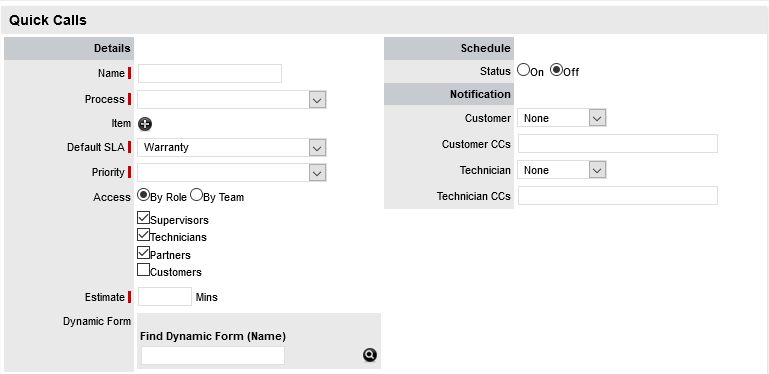Select the By Role access option
Viewport: 769px width, 374px height.
pos(143,195)
